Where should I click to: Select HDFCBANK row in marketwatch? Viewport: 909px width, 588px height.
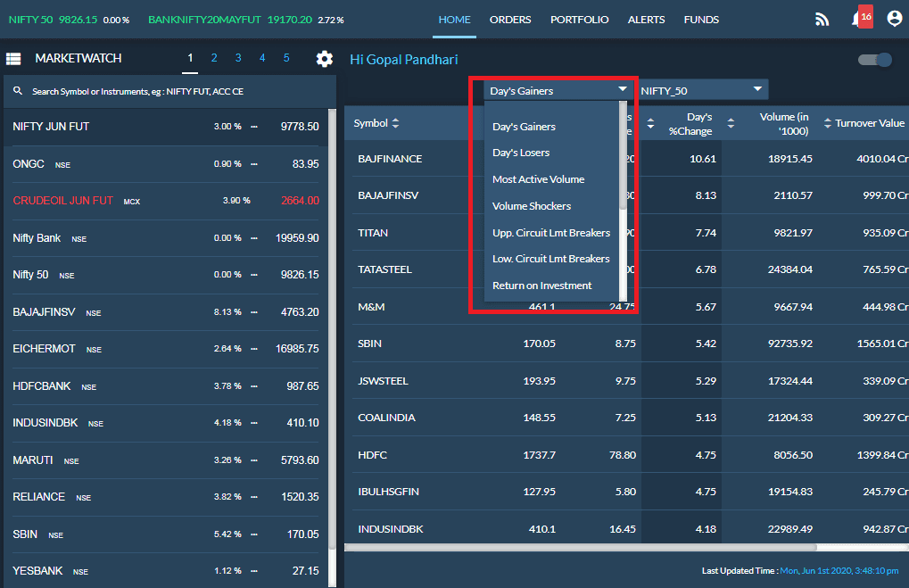click(x=166, y=385)
